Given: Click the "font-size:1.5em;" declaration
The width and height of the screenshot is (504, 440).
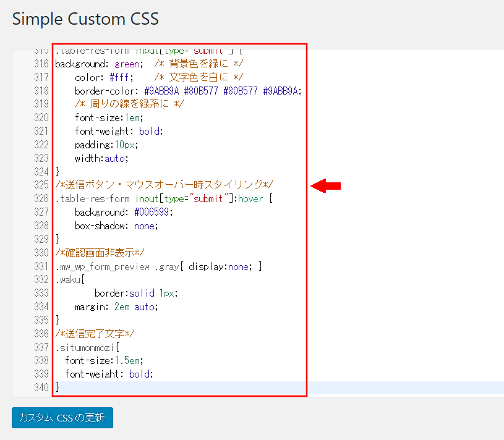Looking at the screenshot, I should (x=104, y=360).
